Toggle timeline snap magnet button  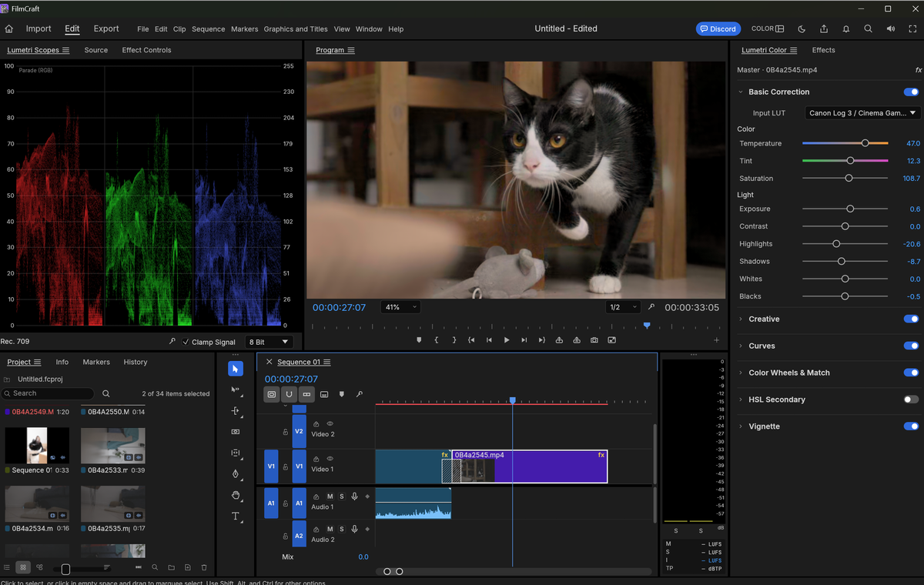pyautogui.click(x=289, y=394)
